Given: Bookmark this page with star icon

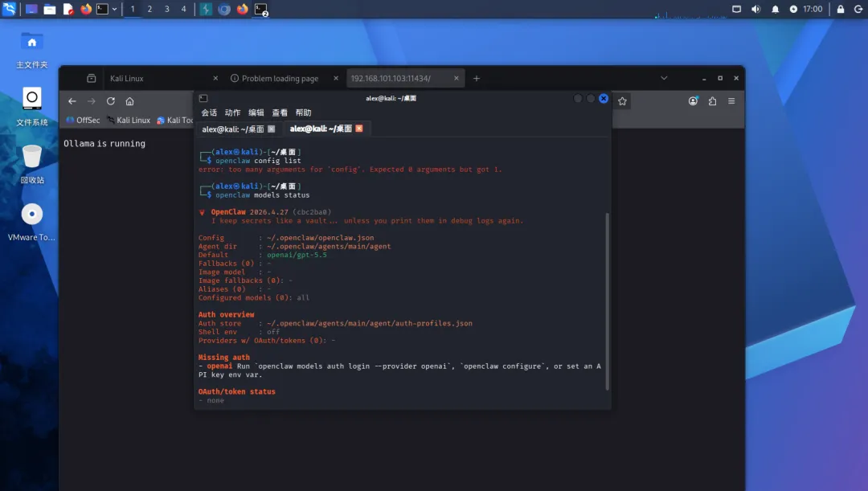Looking at the screenshot, I should click(622, 101).
